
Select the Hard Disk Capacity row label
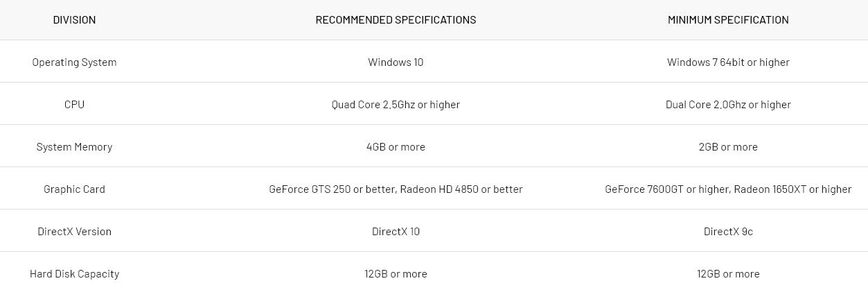pyautogui.click(x=74, y=273)
